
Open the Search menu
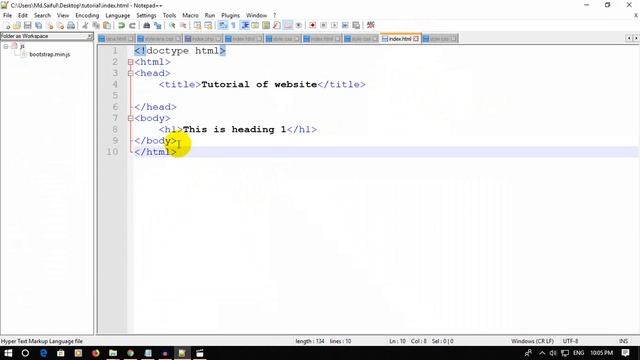coord(42,15)
